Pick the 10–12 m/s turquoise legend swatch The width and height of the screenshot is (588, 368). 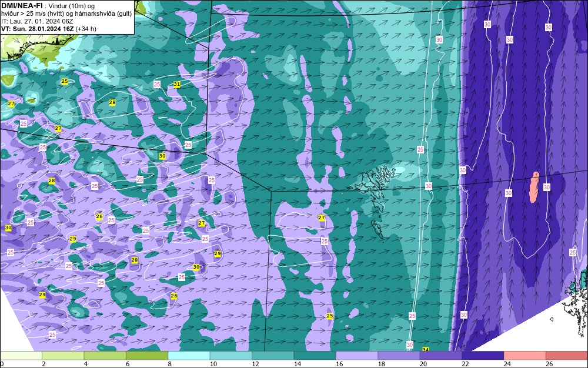point(231,356)
